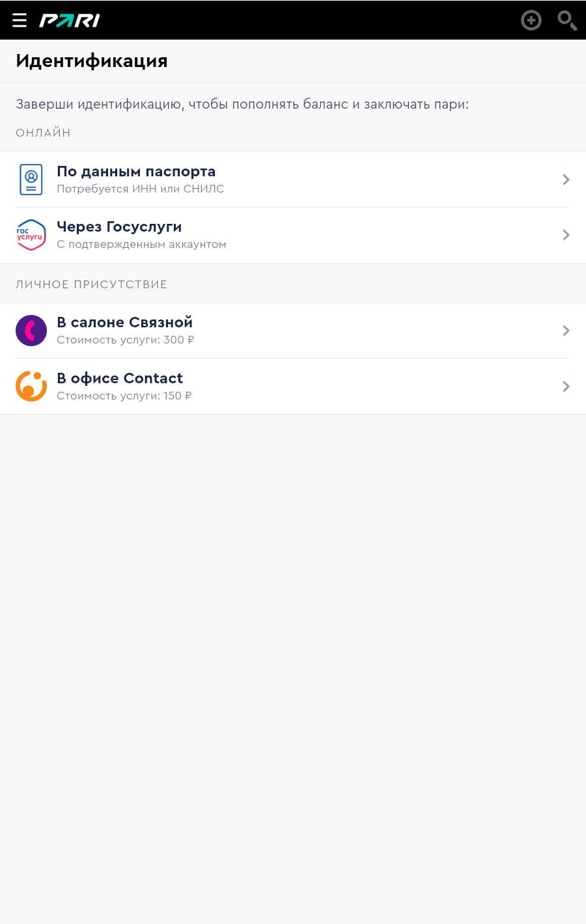Click the Потребуется ИНН или СНИЛС subtitle
586x924 pixels.
point(141,189)
